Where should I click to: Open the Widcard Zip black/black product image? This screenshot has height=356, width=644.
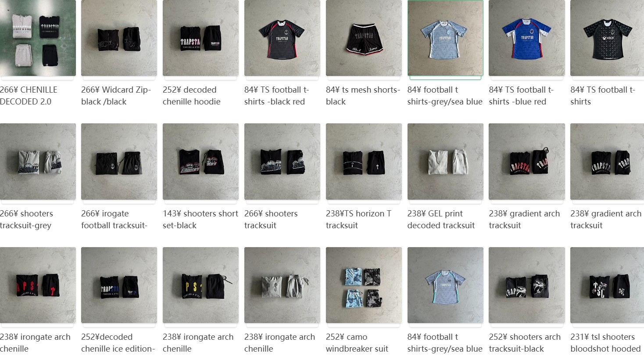pyautogui.click(x=119, y=38)
